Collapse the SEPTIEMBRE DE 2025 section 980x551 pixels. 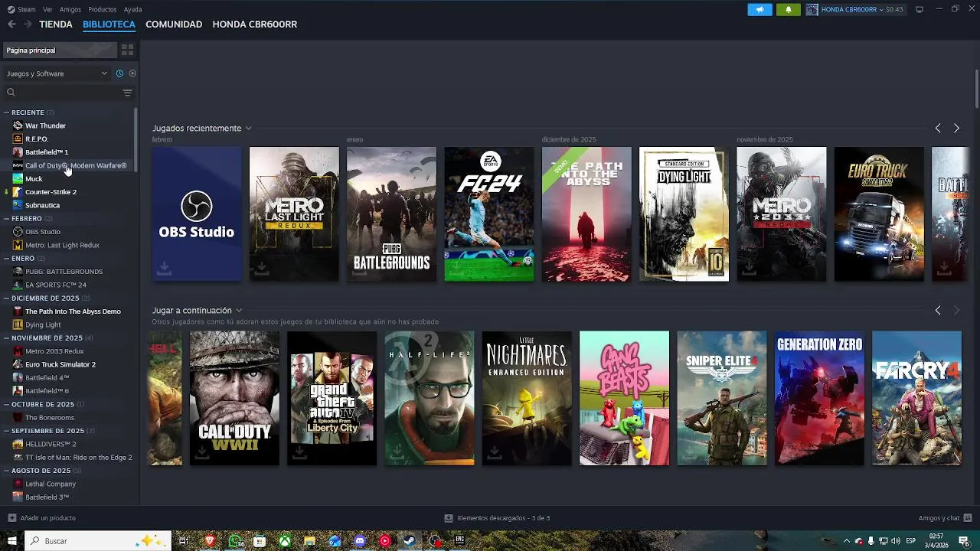coord(8,431)
